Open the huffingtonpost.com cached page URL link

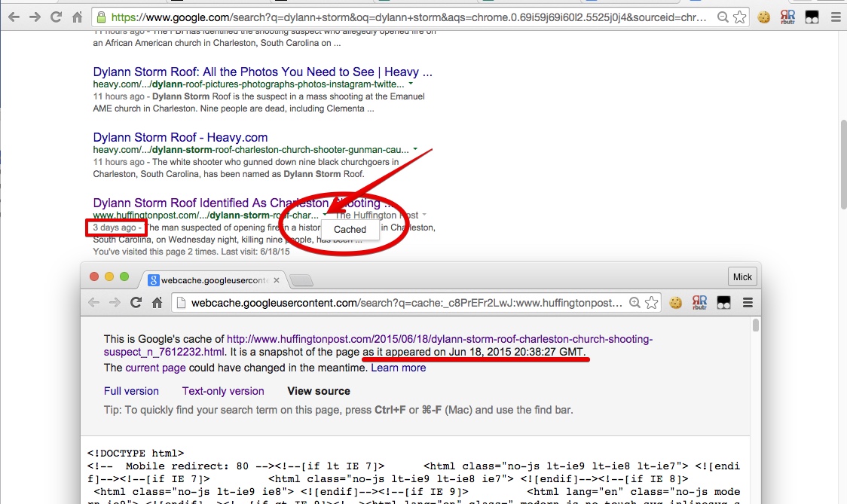click(x=378, y=345)
